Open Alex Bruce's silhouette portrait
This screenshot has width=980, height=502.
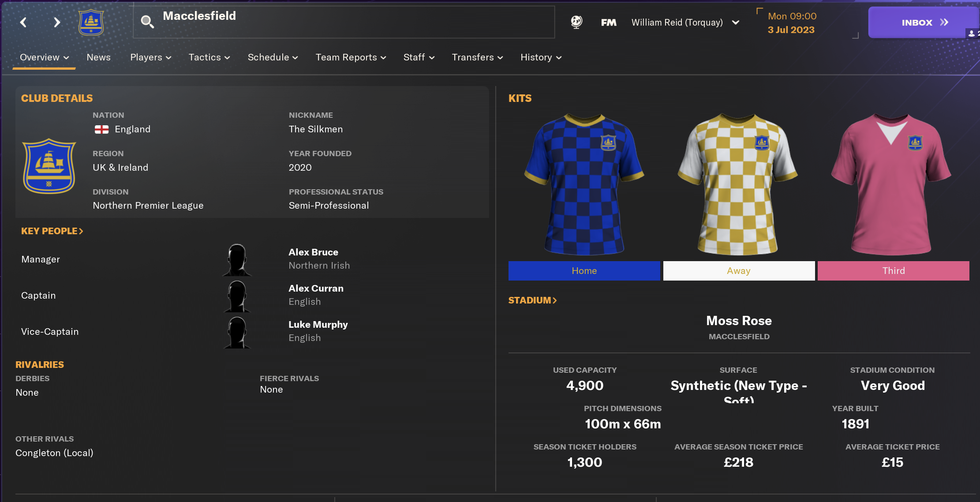point(237,260)
